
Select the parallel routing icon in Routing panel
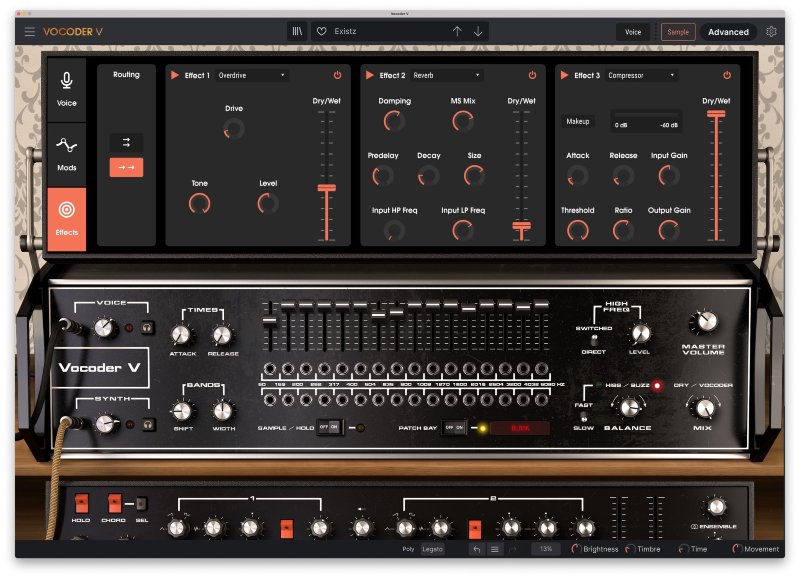point(125,143)
